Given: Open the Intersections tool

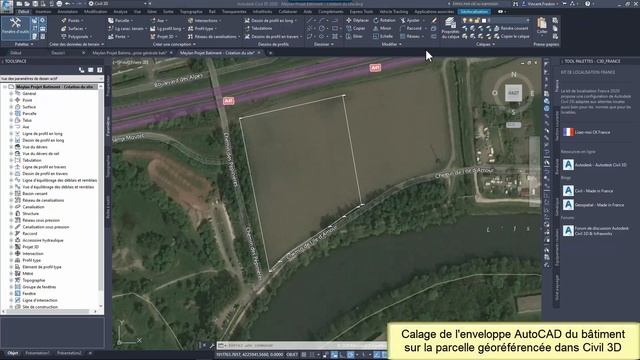Looking at the screenshot, I should pos(205,20).
